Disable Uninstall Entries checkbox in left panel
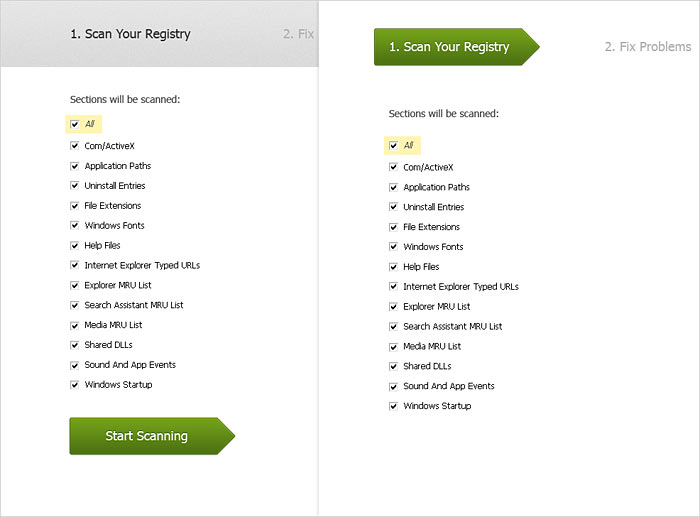Screen dimensions: 700x517 [x=75, y=186]
